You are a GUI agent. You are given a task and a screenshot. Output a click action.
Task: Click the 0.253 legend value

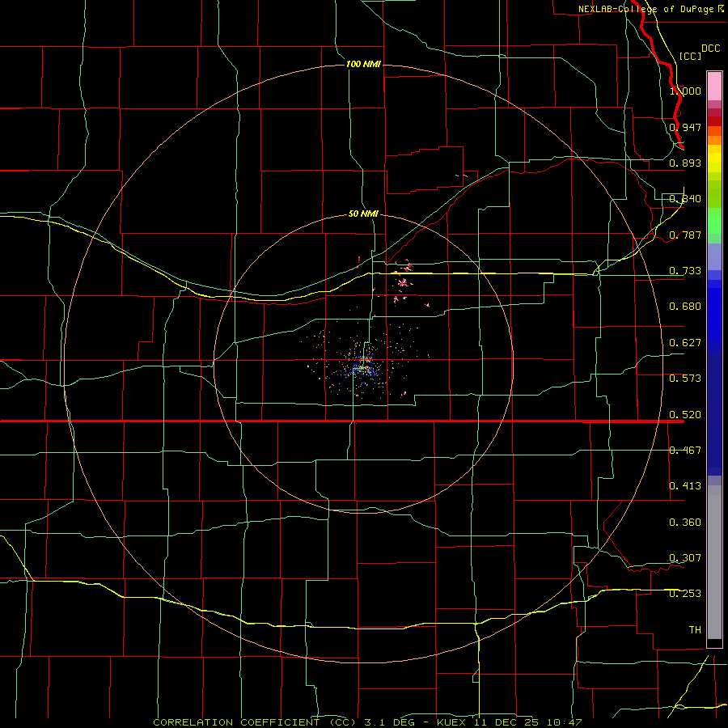tap(685, 594)
